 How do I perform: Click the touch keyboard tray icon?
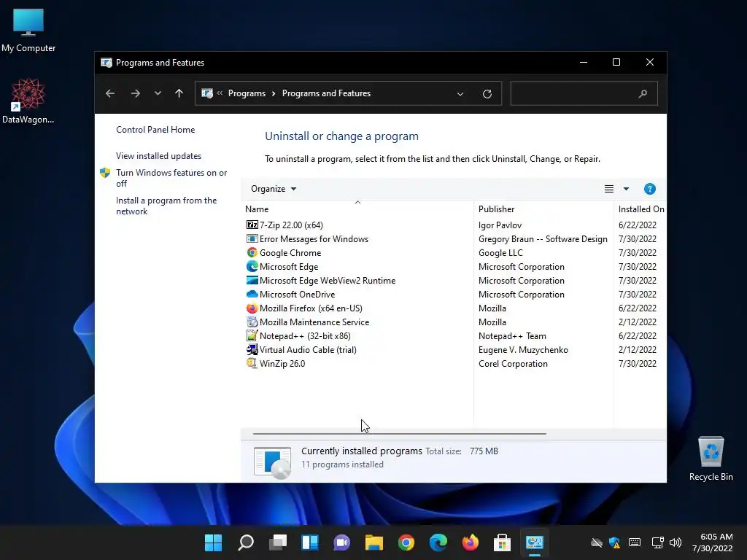click(x=635, y=542)
